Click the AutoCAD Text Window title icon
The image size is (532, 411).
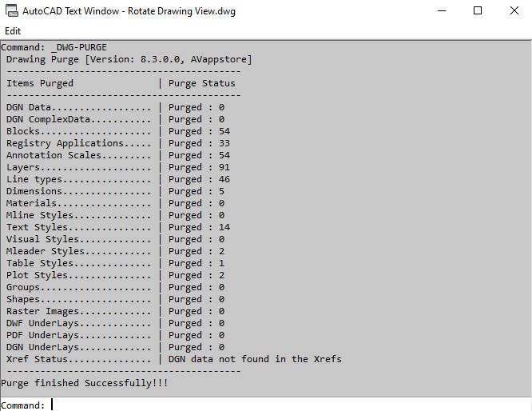click(x=11, y=10)
